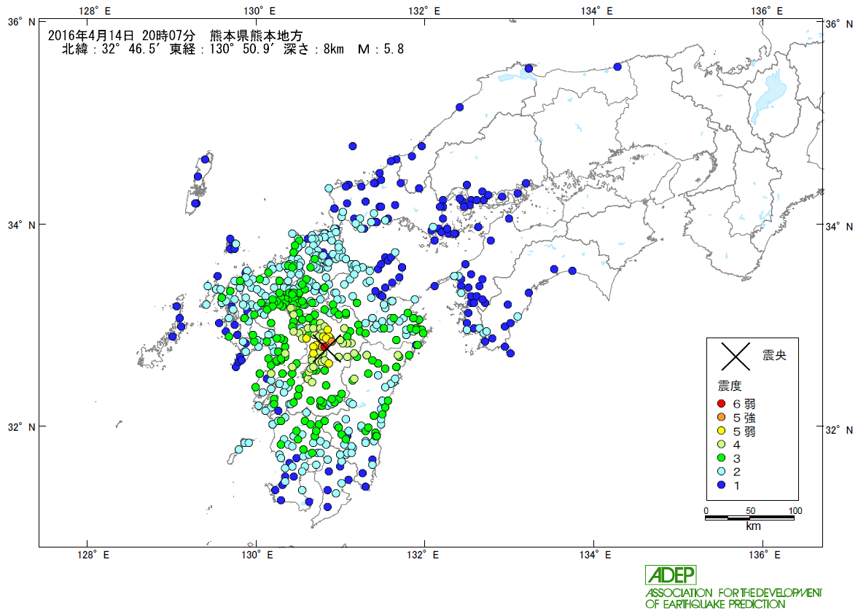The height and width of the screenshot is (616, 858).
Task: Pick the yellow 5弱 legend swatch
Action: 721,431
